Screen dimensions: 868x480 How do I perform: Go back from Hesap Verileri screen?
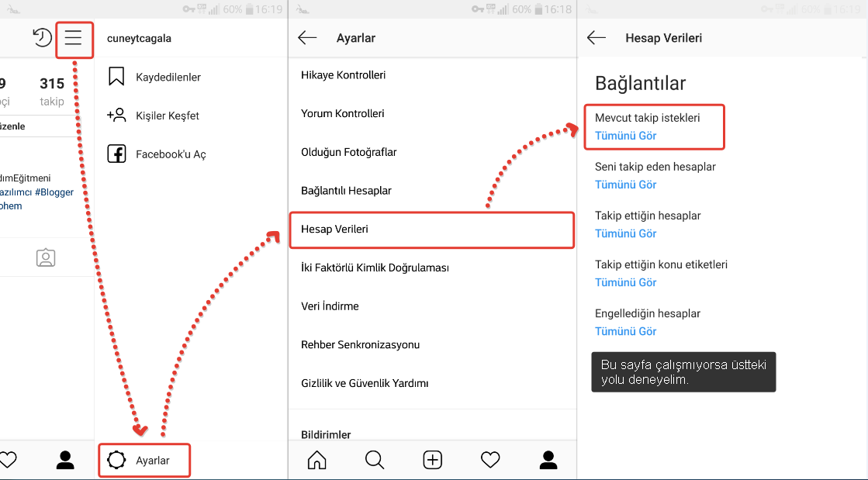pyautogui.click(x=597, y=38)
